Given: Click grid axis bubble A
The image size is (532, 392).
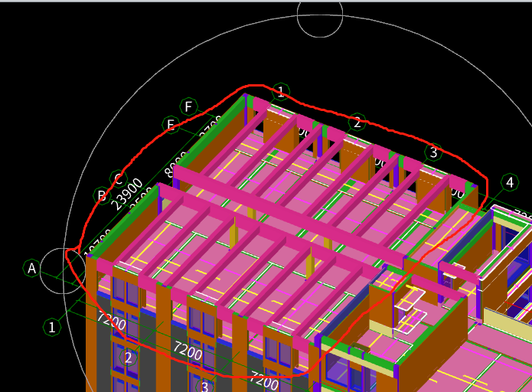Looking at the screenshot, I should tap(32, 268).
